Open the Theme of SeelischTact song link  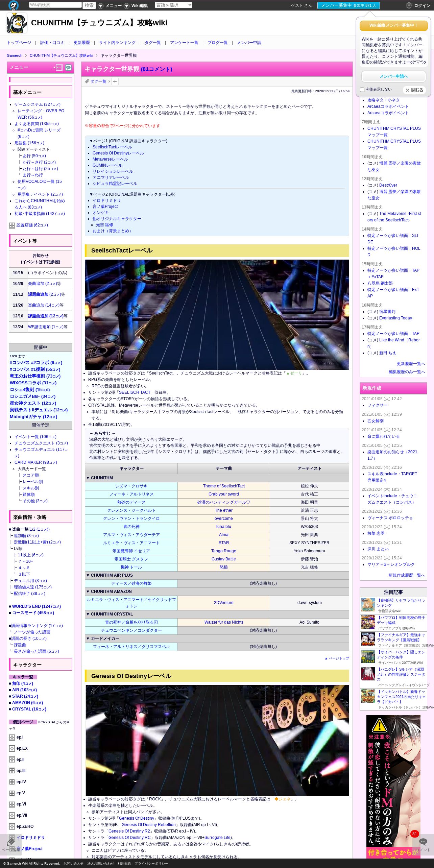point(224,486)
